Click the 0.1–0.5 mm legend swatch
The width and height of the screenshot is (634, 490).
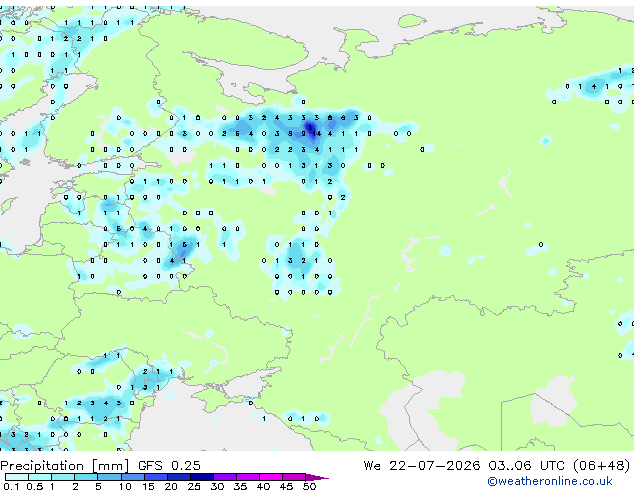pos(17,477)
